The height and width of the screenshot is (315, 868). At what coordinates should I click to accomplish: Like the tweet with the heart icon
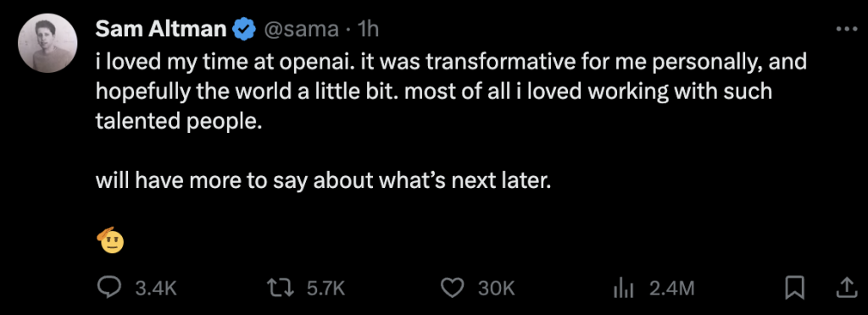[453, 287]
